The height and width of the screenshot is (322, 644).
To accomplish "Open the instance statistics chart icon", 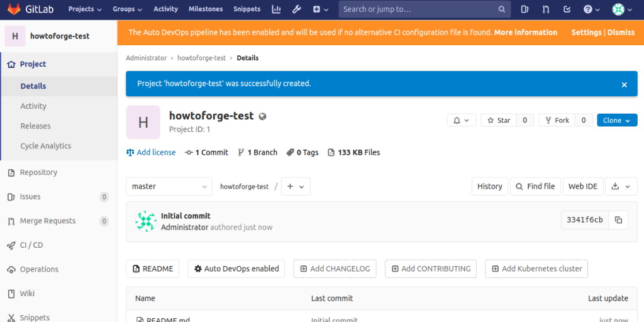I will tap(276, 9).
